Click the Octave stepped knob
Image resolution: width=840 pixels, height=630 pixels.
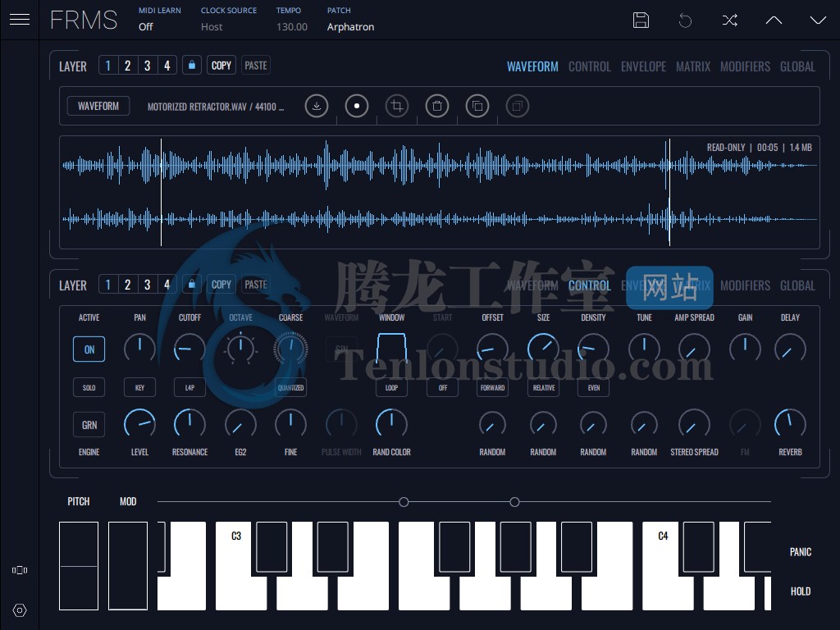point(240,349)
